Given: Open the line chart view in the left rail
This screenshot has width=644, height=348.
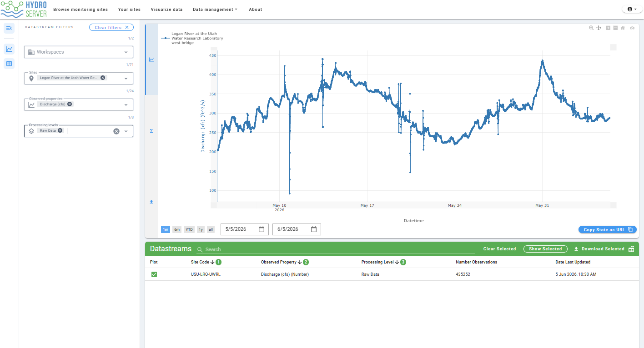Looking at the screenshot, I should click(9, 49).
